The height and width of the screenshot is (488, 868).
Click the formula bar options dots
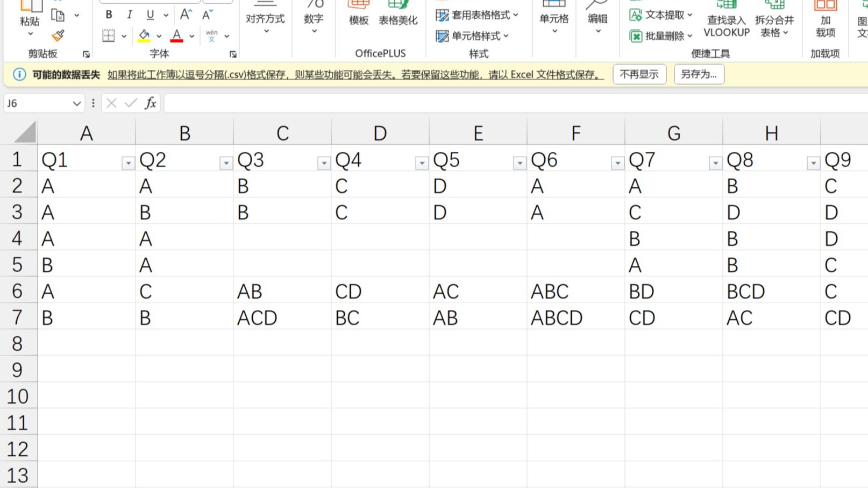(93, 103)
